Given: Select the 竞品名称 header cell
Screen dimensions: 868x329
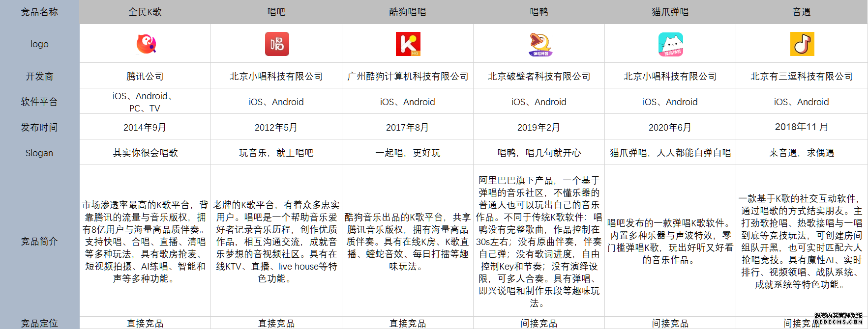Looking at the screenshot, I should (x=39, y=12).
